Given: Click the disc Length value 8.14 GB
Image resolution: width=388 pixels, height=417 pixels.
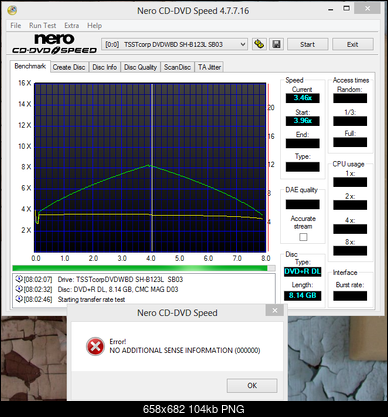Looking at the screenshot, I should coord(303,296).
